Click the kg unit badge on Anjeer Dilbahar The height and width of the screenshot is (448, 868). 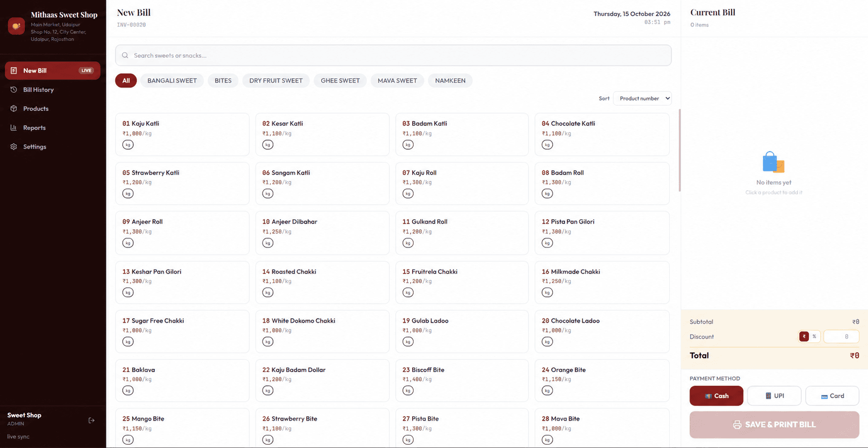[x=268, y=243]
